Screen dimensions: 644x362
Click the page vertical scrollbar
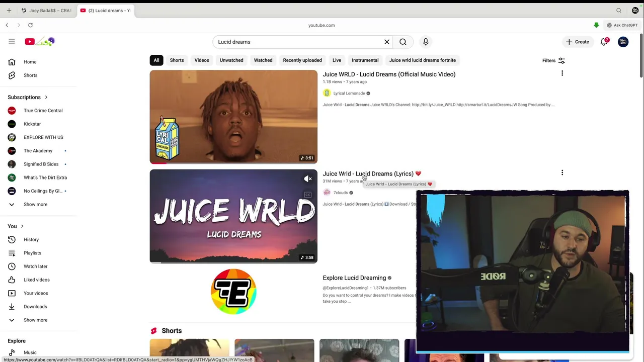[641, 55]
